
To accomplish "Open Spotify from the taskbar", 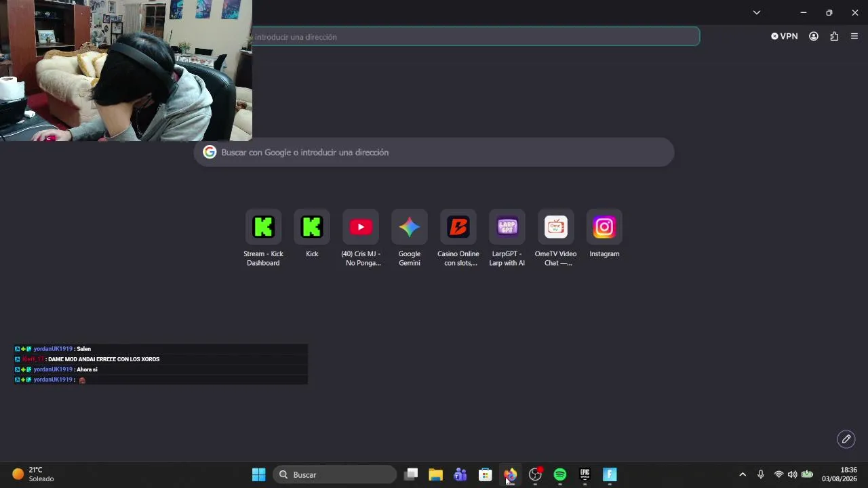I will pos(559,474).
